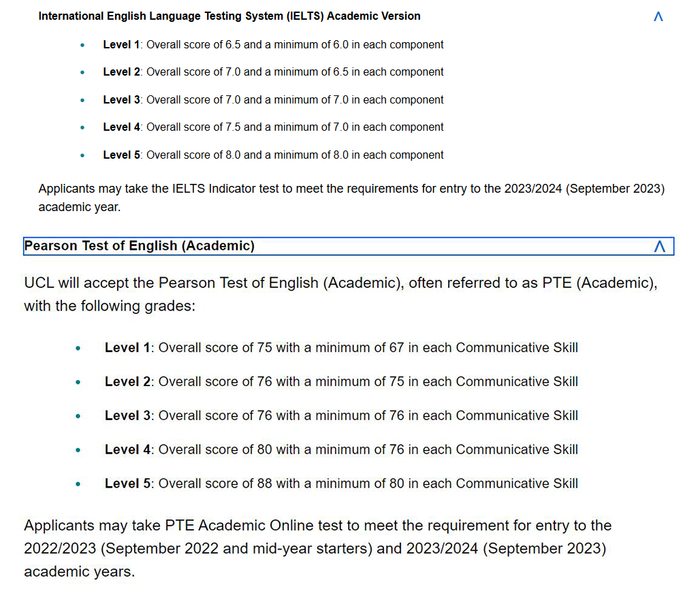Collapse the Pearson Test of English chevron
The height and width of the screenshot is (602, 700).
[659, 246]
